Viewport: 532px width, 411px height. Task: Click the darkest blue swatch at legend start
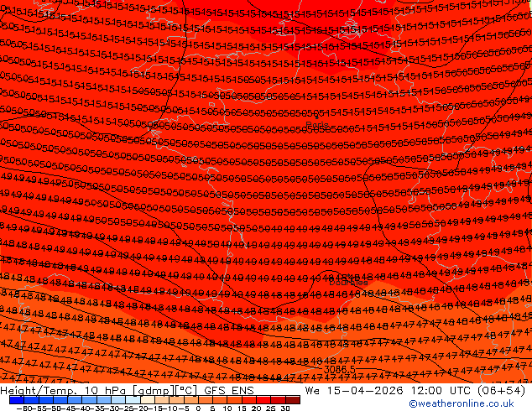click(x=17, y=400)
